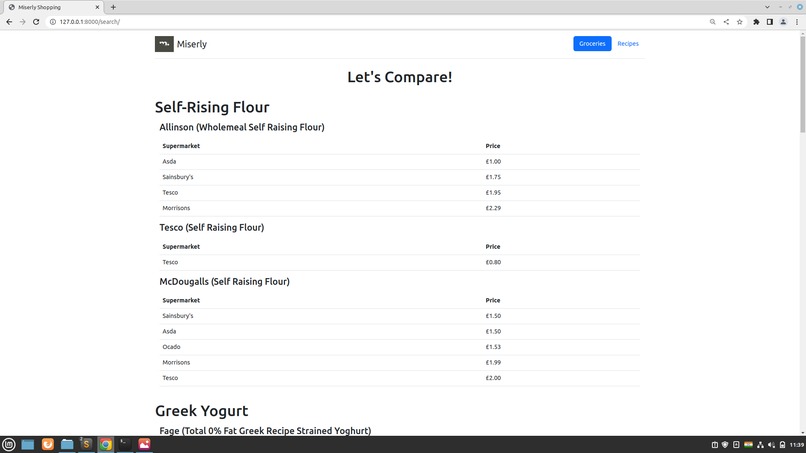Click the Miserly logo icon
806x453 pixels.
point(164,44)
